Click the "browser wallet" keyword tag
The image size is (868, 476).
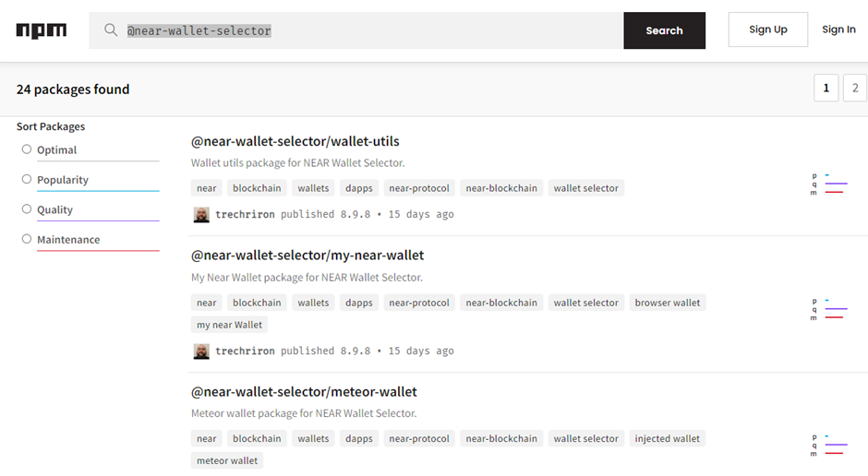(x=667, y=303)
